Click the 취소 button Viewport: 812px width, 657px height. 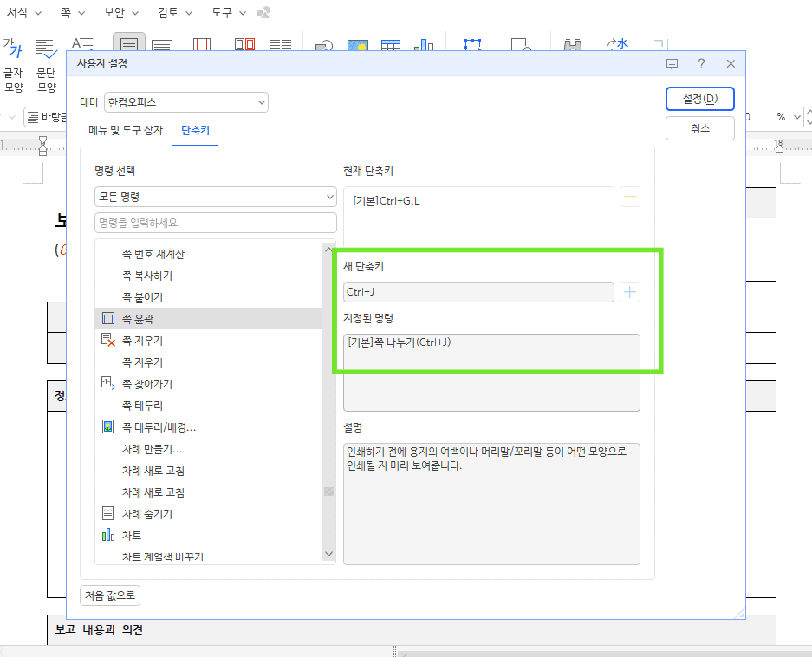700,128
